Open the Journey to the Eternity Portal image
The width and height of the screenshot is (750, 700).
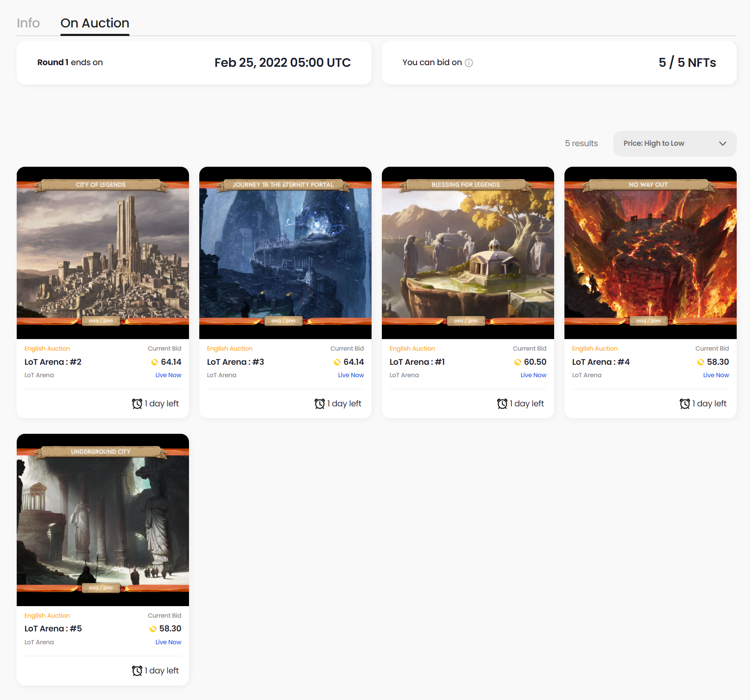coord(285,253)
